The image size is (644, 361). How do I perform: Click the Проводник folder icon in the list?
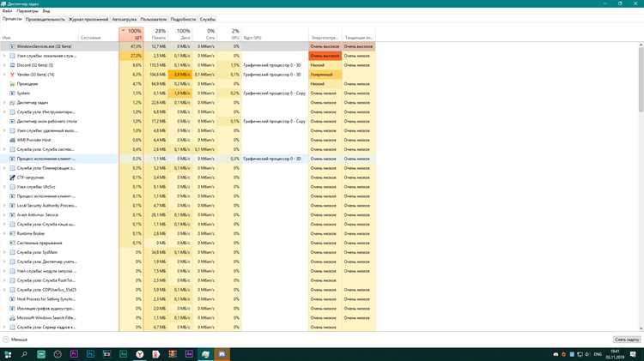click(12, 84)
